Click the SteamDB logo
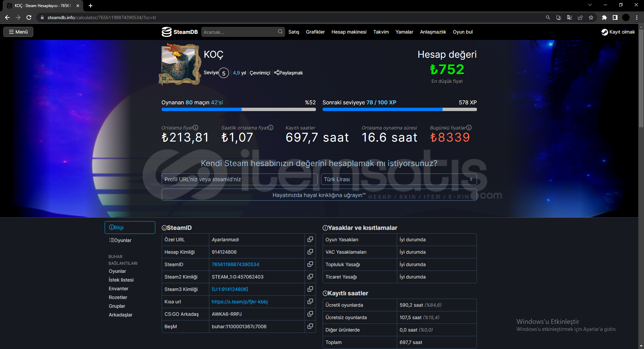 (179, 32)
